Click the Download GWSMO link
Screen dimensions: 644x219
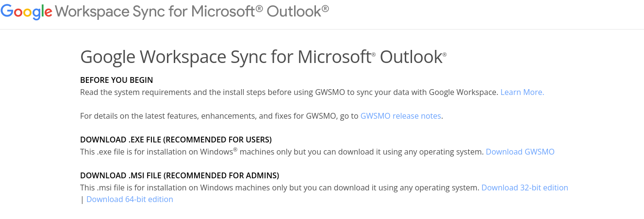[x=520, y=152]
